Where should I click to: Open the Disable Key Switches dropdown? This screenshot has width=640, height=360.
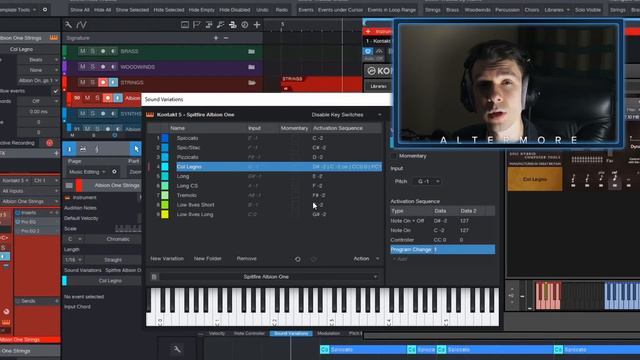click(346, 115)
